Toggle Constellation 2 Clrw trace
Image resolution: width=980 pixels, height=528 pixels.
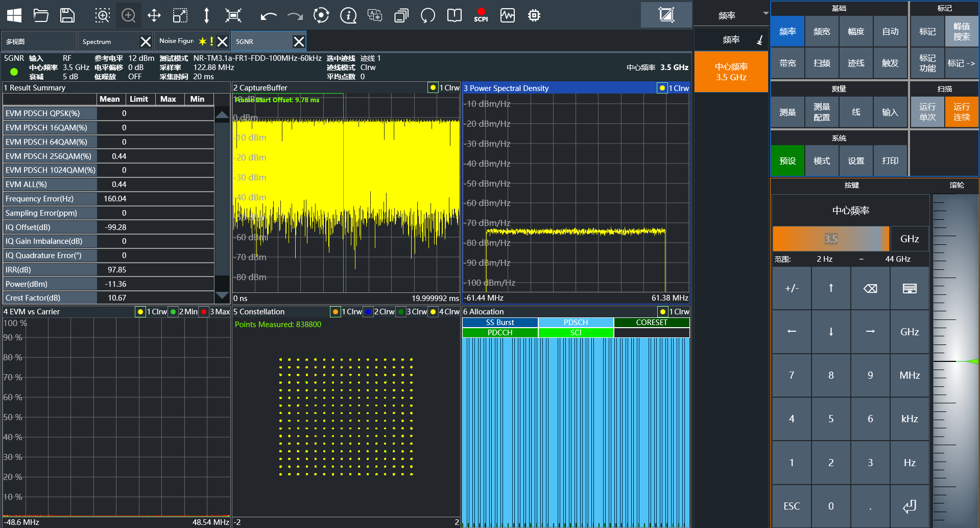[x=368, y=312]
